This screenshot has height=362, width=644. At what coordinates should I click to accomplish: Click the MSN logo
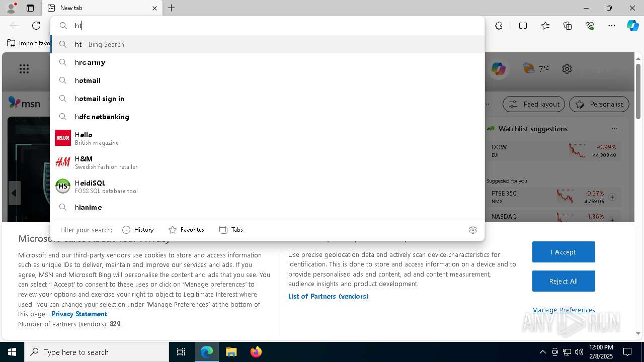(x=24, y=103)
